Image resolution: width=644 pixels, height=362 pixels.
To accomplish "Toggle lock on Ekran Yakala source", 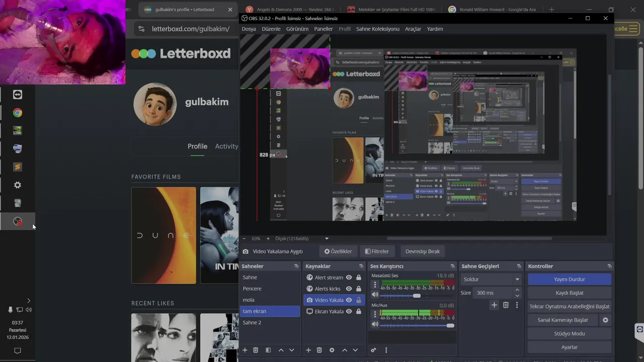I will point(358,311).
